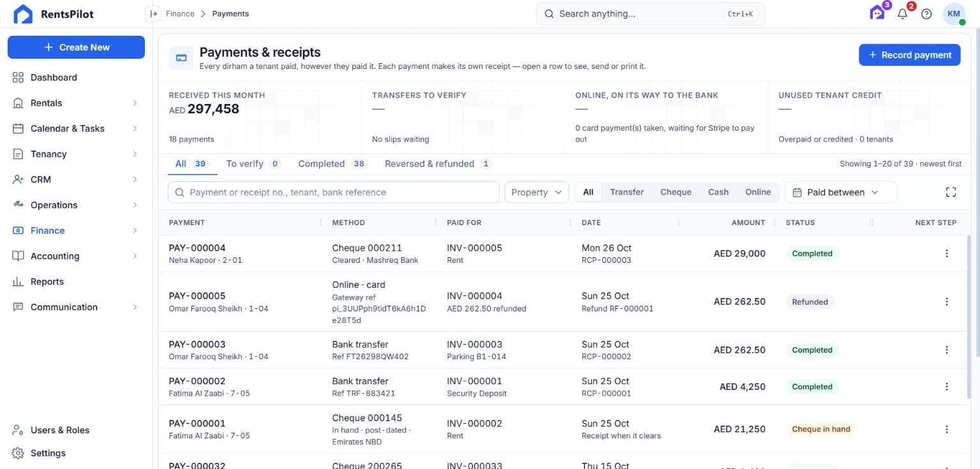This screenshot has height=469, width=980.
Task: Click invoice INV-000003 cell
Action: coord(475,345)
